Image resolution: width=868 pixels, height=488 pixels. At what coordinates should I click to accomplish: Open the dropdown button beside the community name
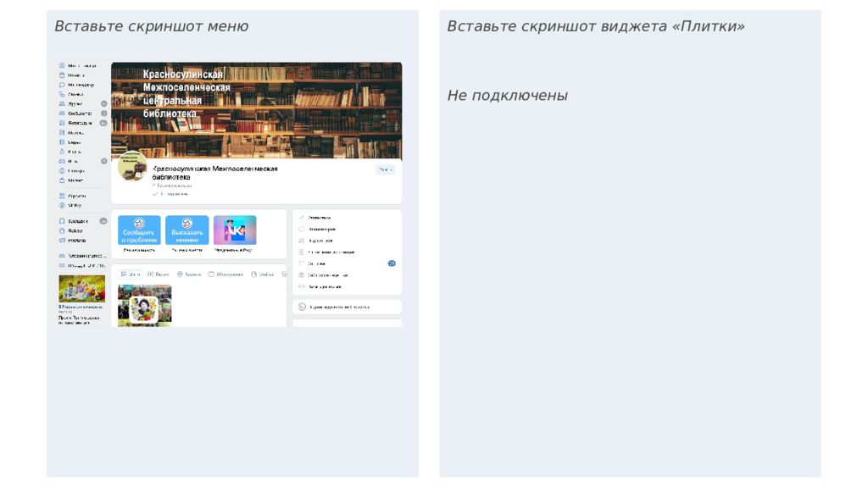tap(386, 169)
